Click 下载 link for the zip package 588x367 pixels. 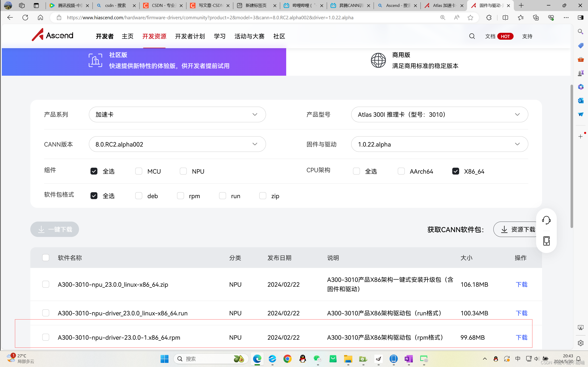click(x=521, y=284)
